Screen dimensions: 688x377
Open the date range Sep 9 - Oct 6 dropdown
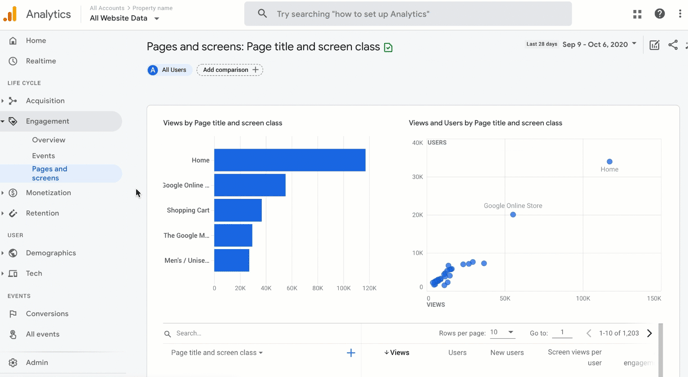pos(599,44)
